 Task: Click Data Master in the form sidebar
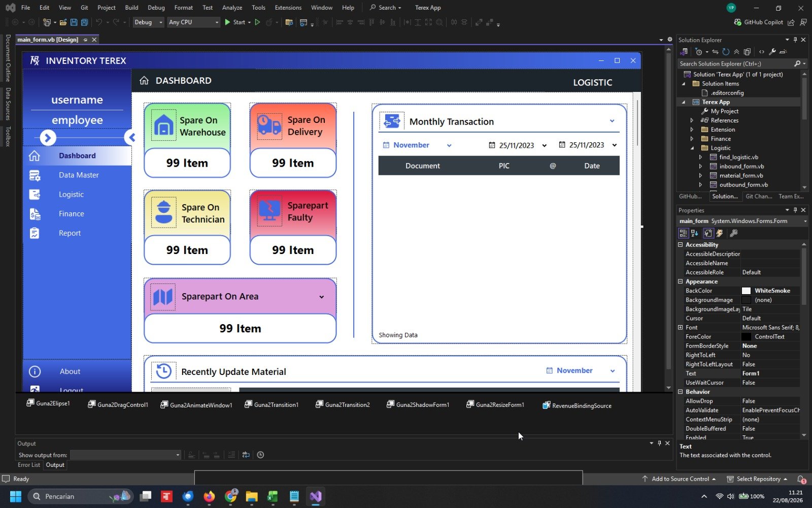[79, 175]
